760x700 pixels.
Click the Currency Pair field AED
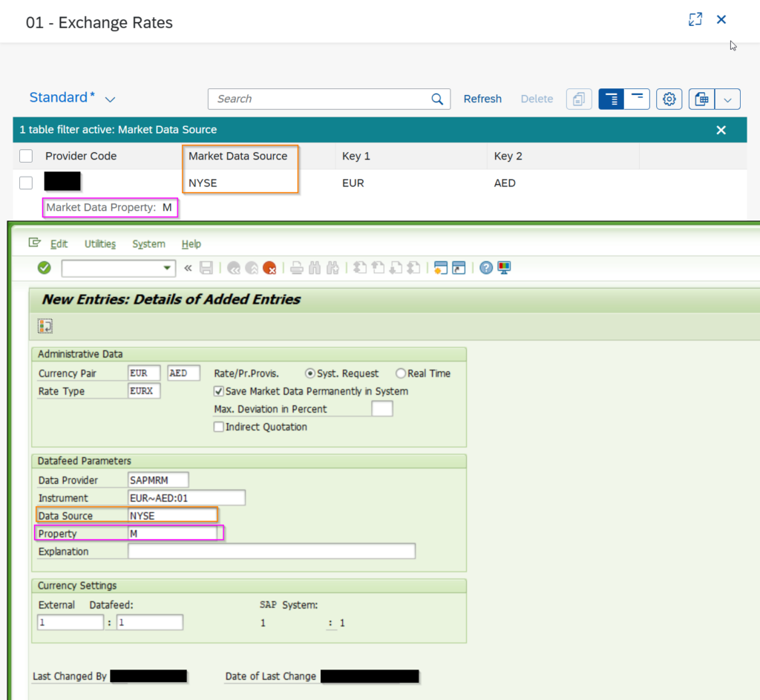184,373
